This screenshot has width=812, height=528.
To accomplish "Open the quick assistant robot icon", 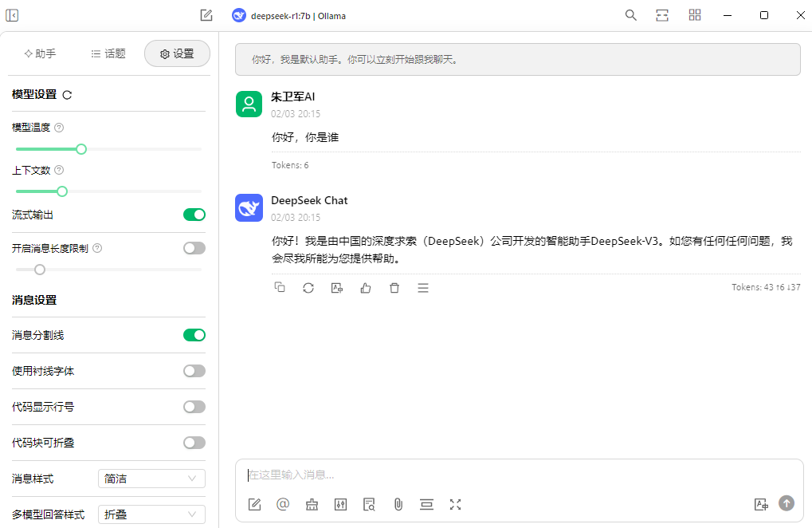I will 312,504.
